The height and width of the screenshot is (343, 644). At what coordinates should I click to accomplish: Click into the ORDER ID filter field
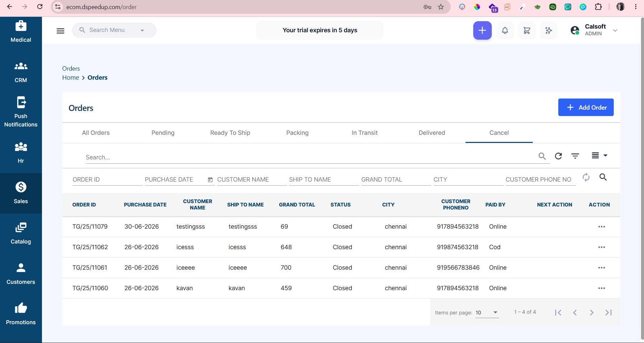(108, 180)
